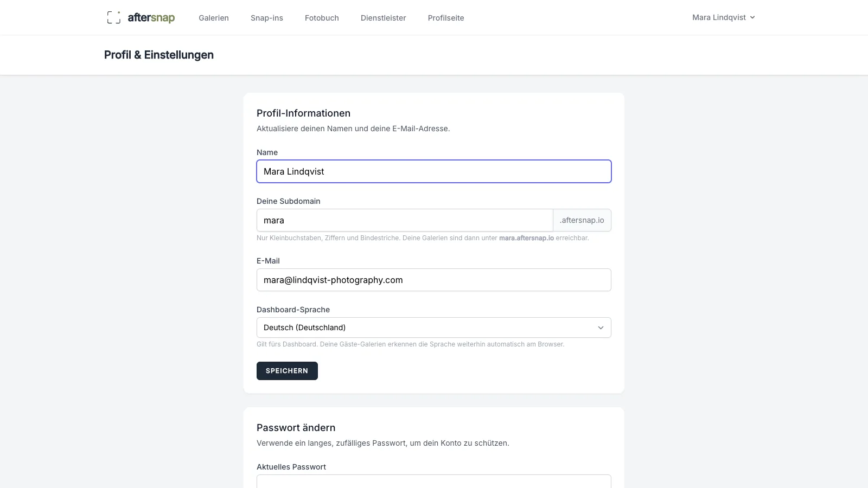
Task: Click the aftersnap wordmark text
Action: (151, 17)
